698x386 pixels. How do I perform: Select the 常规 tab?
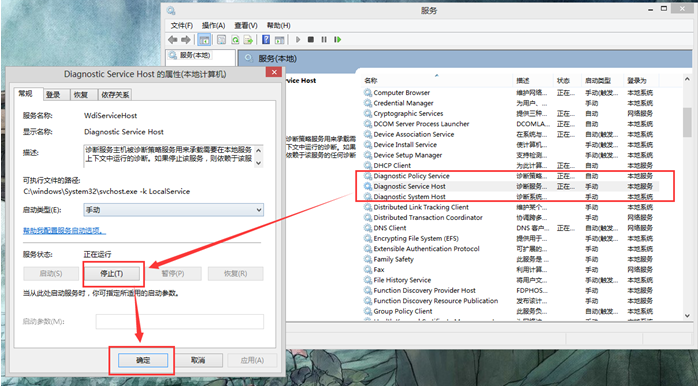pyautogui.click(x=28, y=93)
